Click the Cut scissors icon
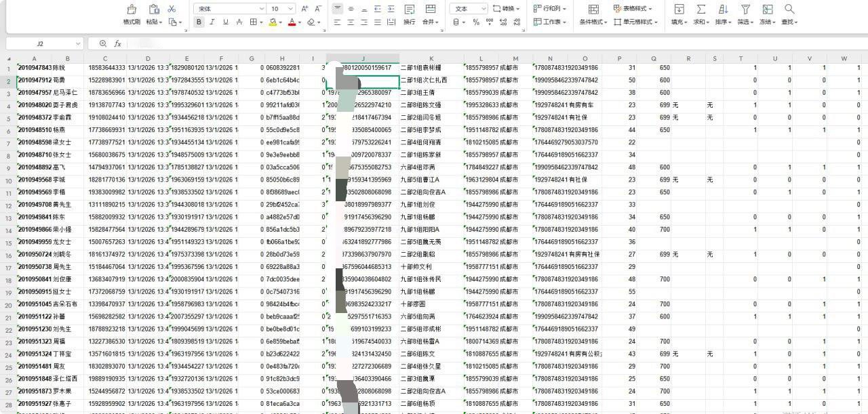Screen dimensions: 868x414 172,9
